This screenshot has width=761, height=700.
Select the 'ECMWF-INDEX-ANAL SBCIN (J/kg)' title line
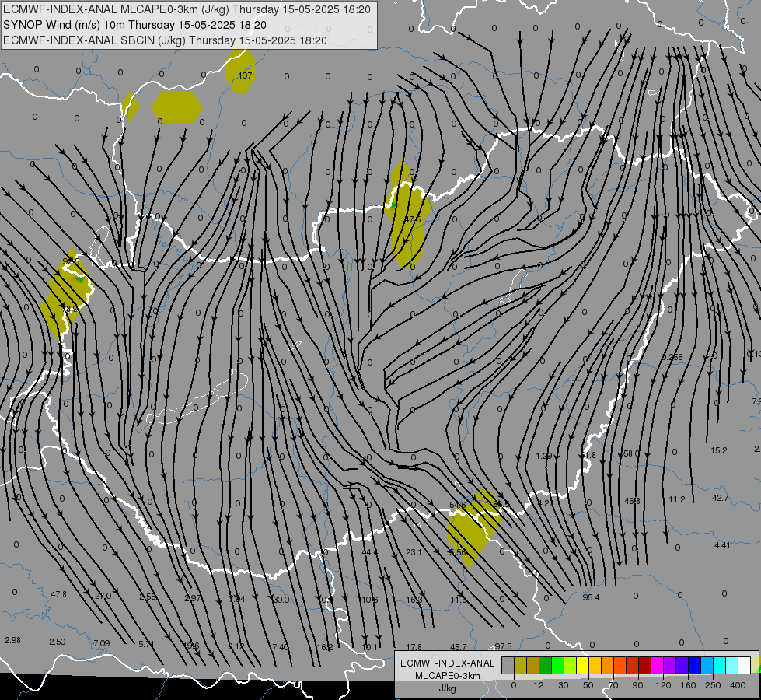165,40
